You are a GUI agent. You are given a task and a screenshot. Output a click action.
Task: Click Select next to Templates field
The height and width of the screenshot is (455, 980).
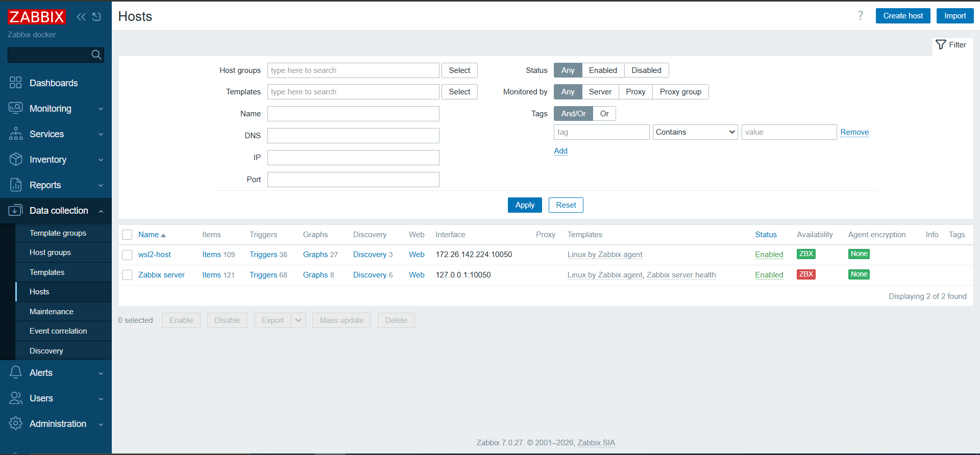pyautogui.click(x=459, y=92)
